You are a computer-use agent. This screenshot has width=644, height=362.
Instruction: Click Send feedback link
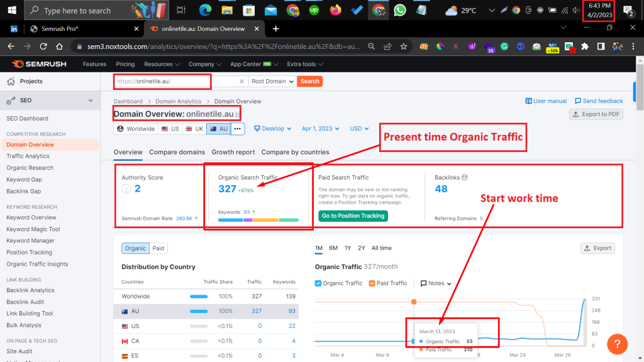(x=599, y=101)
